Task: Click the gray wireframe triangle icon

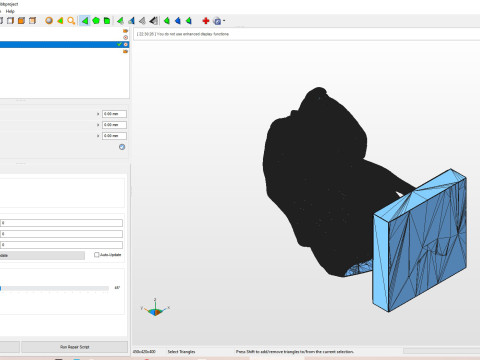Action: 142,21
